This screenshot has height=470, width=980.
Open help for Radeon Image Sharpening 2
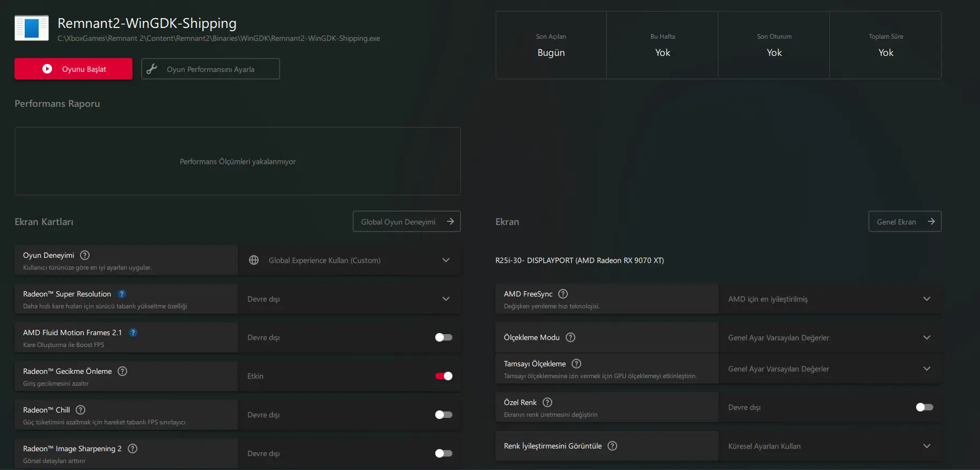click(x=133, y=449)
